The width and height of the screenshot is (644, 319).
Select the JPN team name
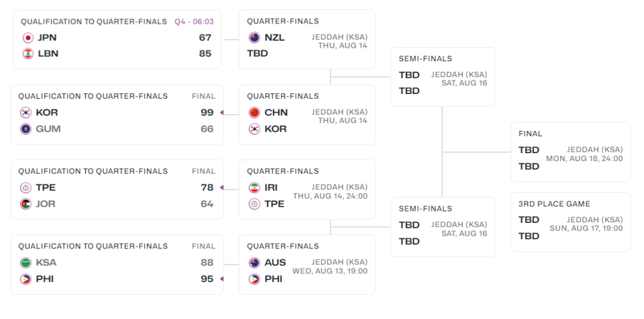coord(48,38)
